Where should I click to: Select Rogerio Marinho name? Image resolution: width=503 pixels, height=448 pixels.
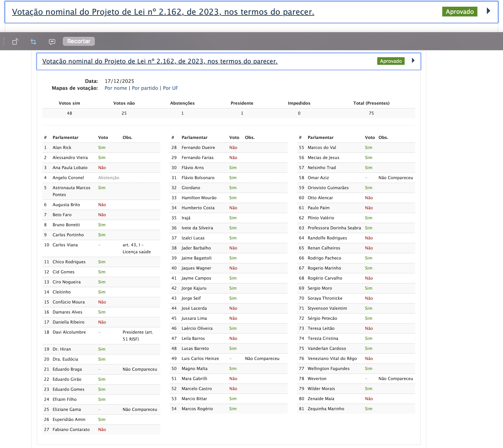325,268
